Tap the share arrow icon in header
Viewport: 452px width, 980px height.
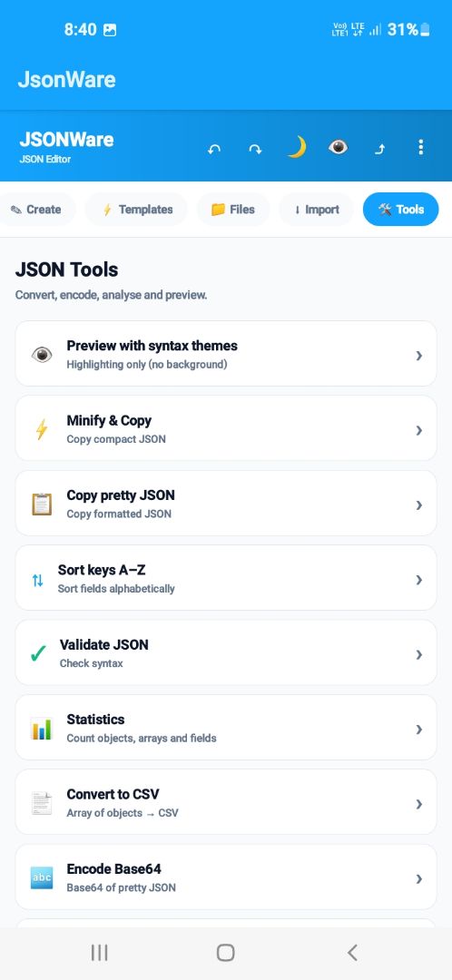pyautogui.click(x=379, y=149)
